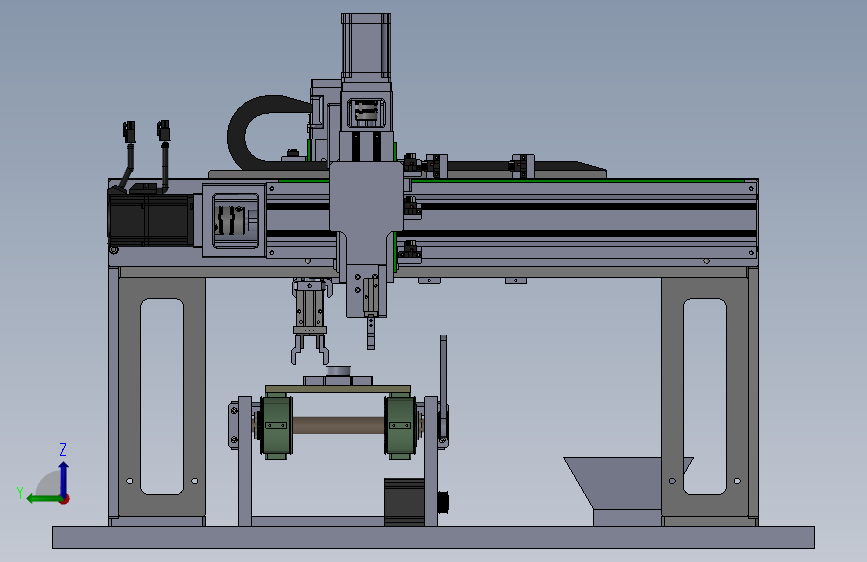The width and height of the screenshot is (867, 562).
Task: Select the right black cable connector plug
Action: (x=164, y=131)
